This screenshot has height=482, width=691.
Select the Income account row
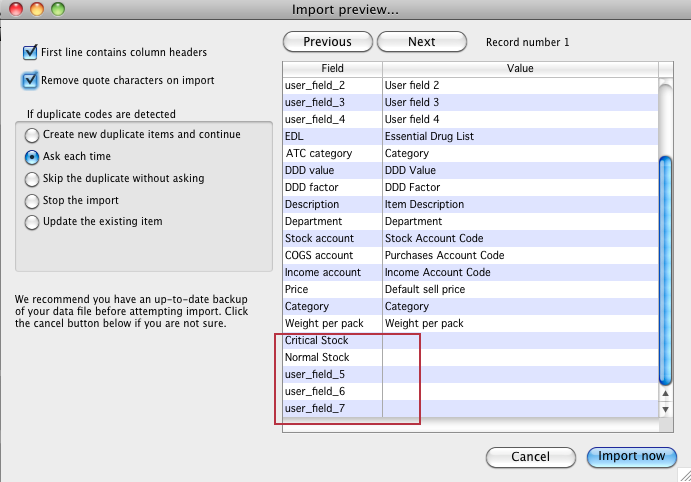coord(471,272)
